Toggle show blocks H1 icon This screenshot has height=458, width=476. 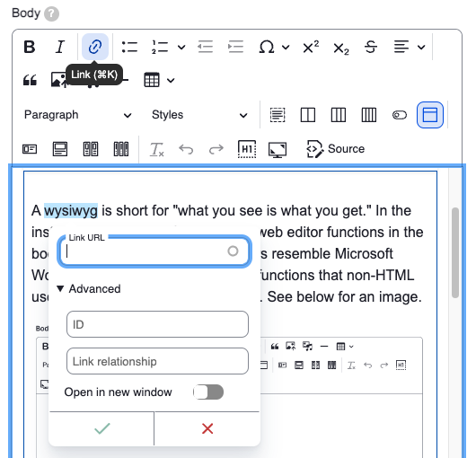click(x=247, y=149)
